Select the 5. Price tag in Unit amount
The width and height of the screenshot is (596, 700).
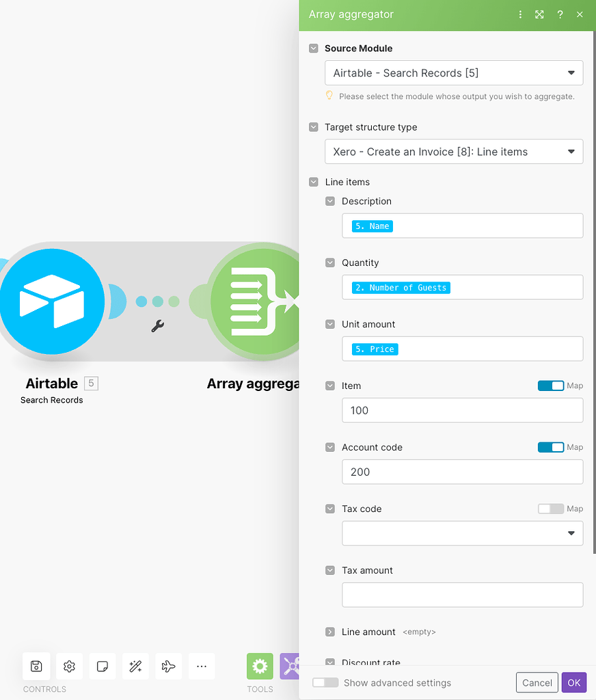click(375, 349)
